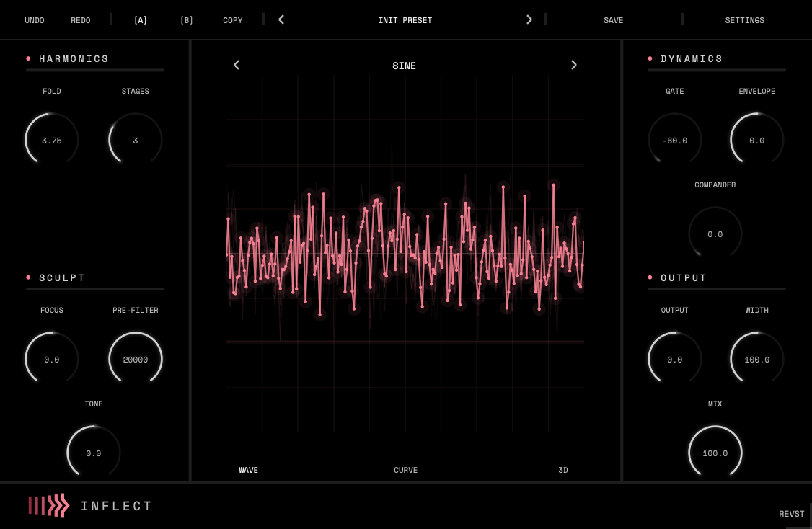Screen dimensions: 812x529
Task: Toggle the Harmonics section power dot
Action: [28, 58]
